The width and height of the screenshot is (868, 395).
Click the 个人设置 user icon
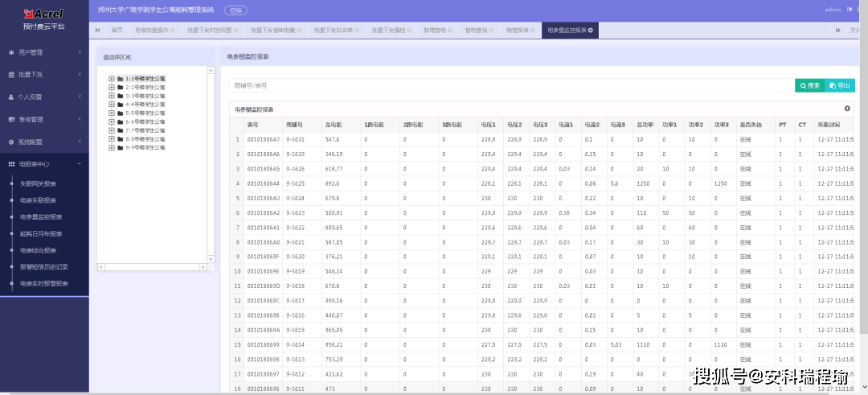[11, 97]
